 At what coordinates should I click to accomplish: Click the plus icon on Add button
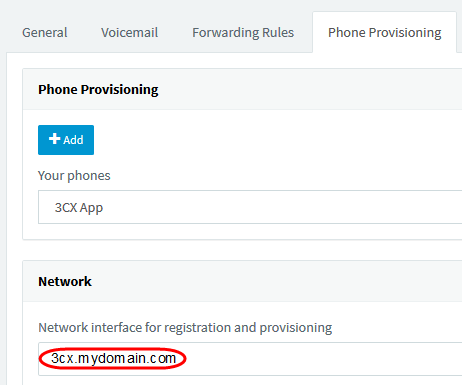pos(54,139)
